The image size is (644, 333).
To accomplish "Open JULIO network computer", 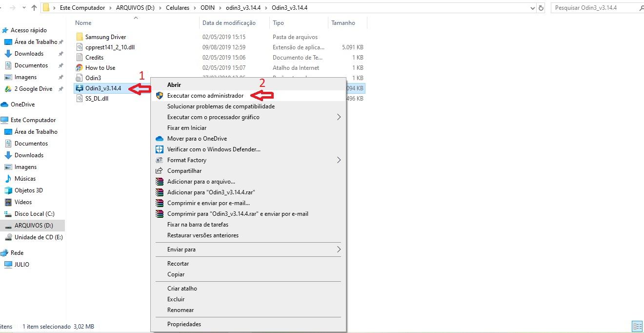I will point(21,265).
